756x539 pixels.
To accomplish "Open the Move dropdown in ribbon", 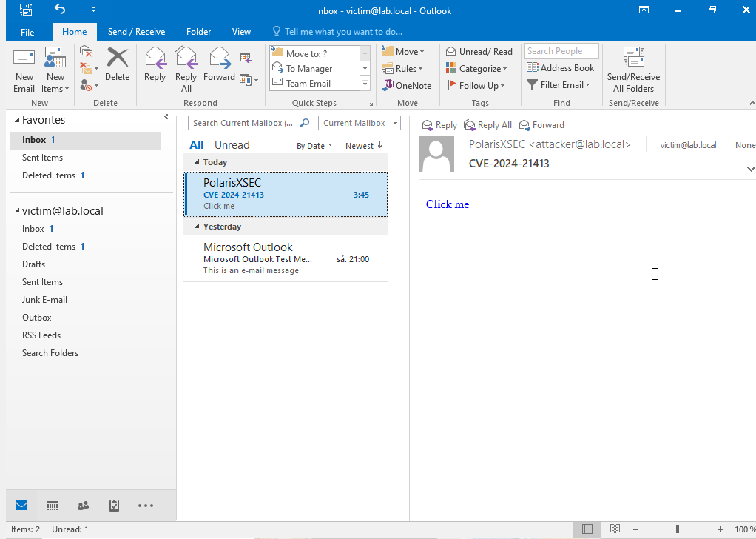I will tap(403, 51).
